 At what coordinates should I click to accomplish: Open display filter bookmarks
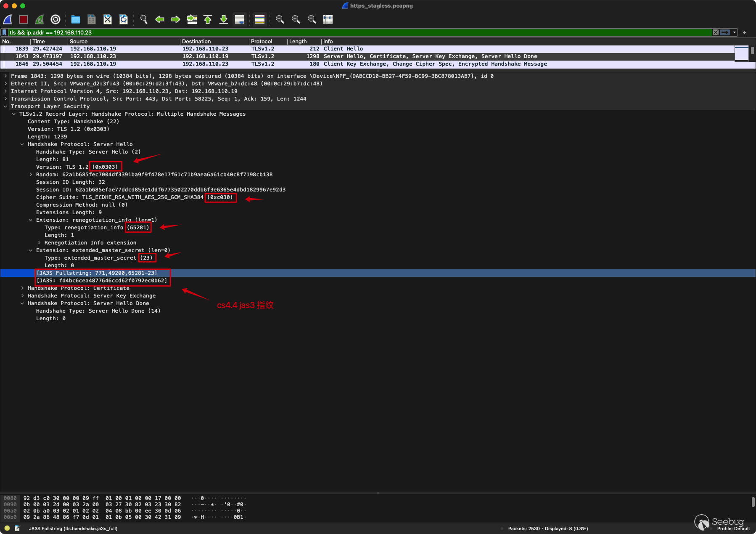click(4, 32)
